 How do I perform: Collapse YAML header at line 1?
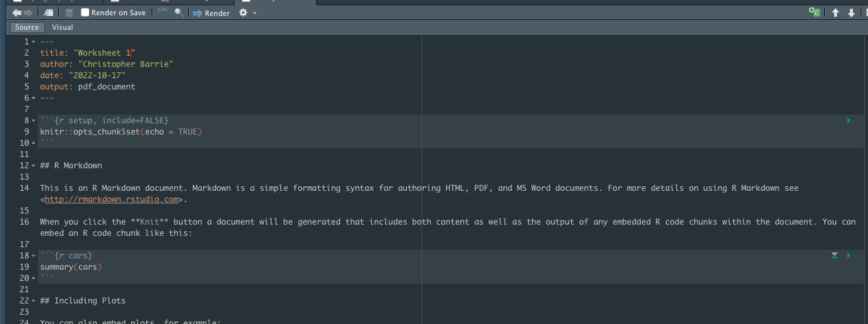click(33, 42)
